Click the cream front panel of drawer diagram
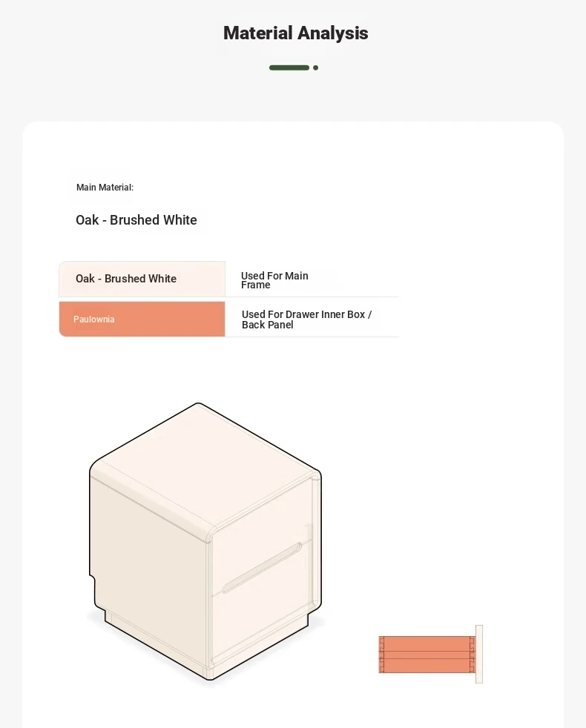 pos(479,654)
